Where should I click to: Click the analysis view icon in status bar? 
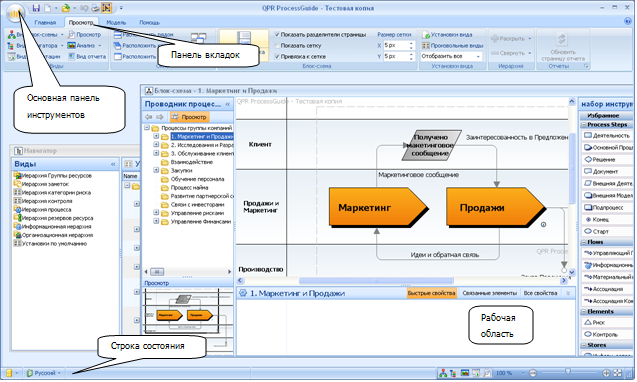[465, 373]
